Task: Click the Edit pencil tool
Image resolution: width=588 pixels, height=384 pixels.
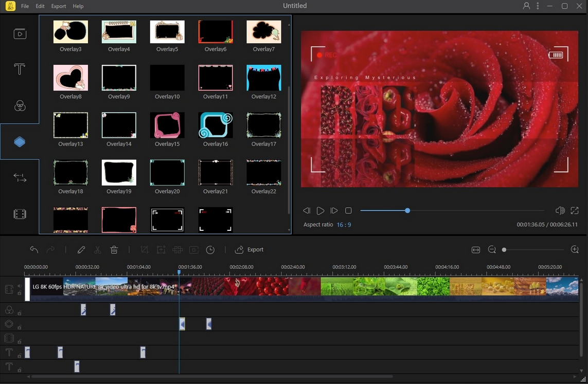Action: [81, 249]
